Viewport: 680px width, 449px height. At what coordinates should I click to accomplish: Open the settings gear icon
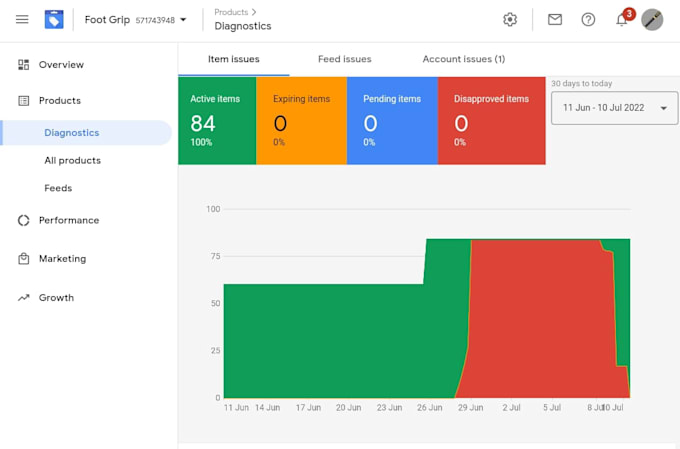coord(510,20)
